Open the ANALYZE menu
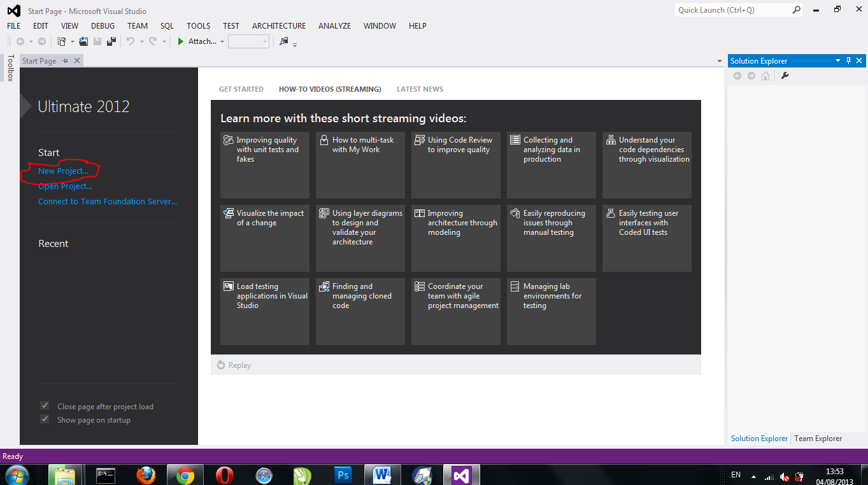Image resolution: width=868 pixels, height=485 pixels. click(x=335, y=26)
